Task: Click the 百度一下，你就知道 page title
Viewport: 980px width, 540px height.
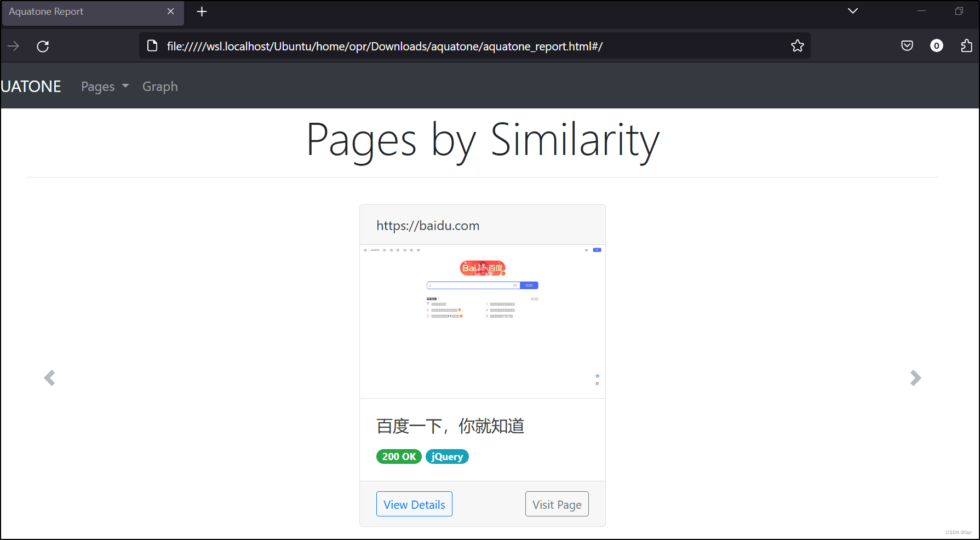Action: 450,426
